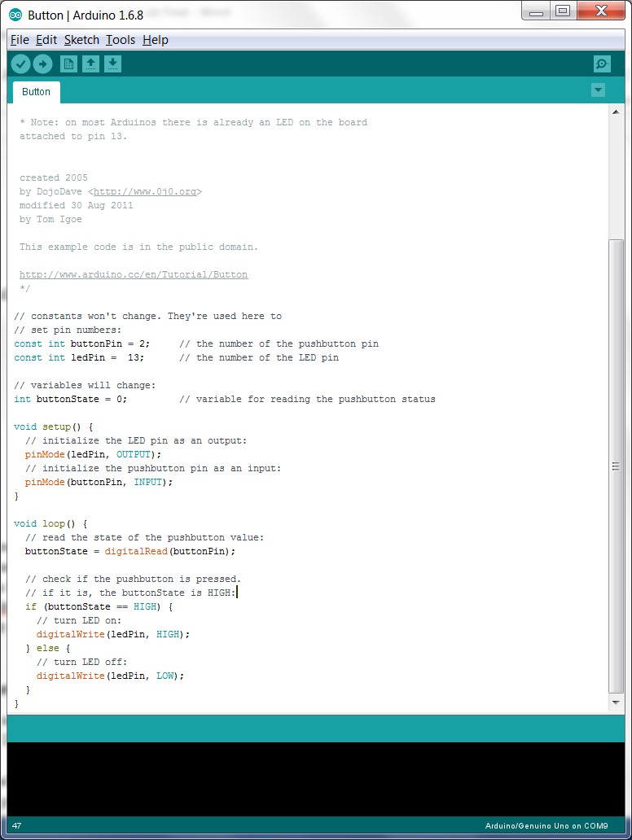Click 'digitalWrite(ledPin, LOW);' line
The height and width of the screenshot is (840, 632).
pyautogui.click(x=111, y=676)
